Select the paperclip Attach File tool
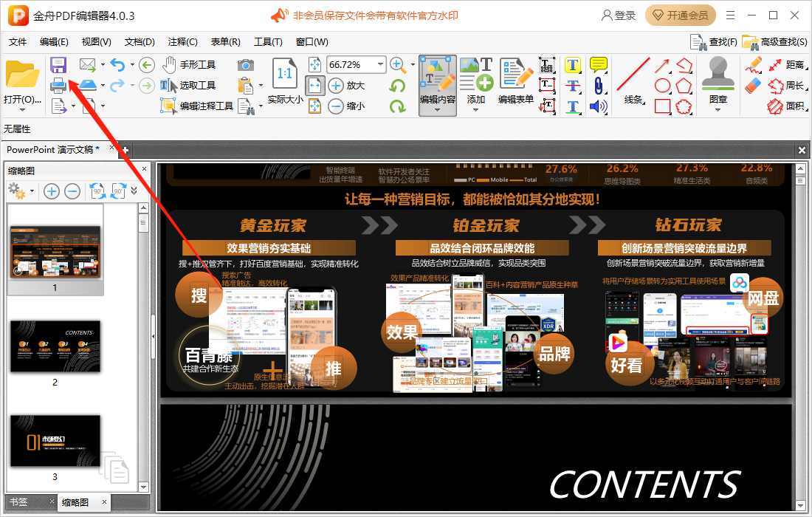Image resolution: width=812 pixels, height=517 pixels. pos(598,86)
